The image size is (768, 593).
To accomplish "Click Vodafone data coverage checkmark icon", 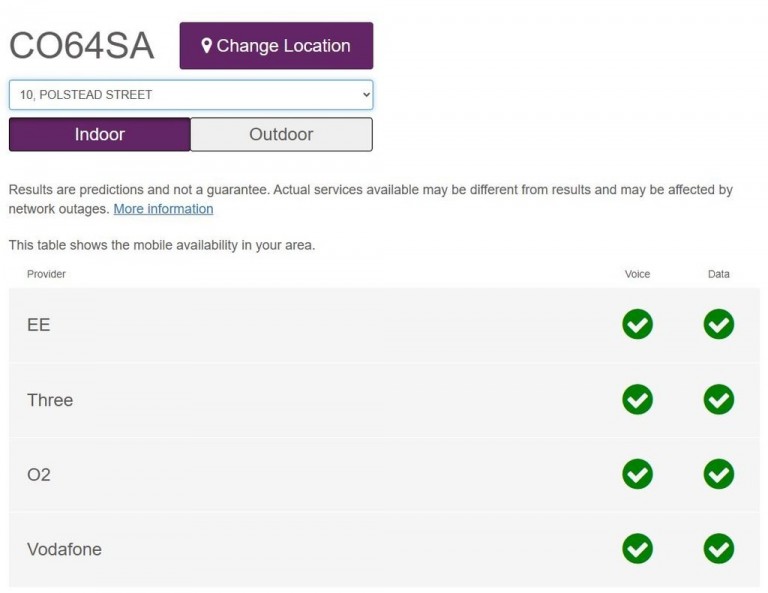I will coord(719,548).
